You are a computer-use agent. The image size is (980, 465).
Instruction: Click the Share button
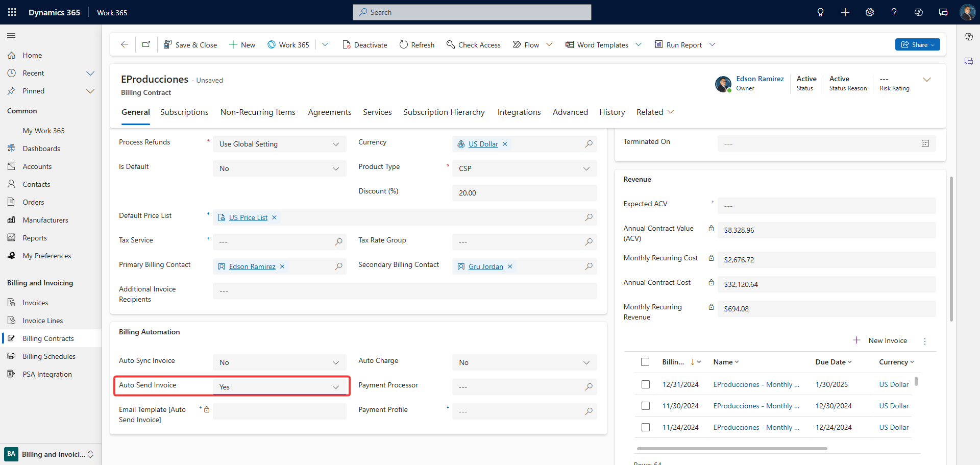[x=917, y=44]
